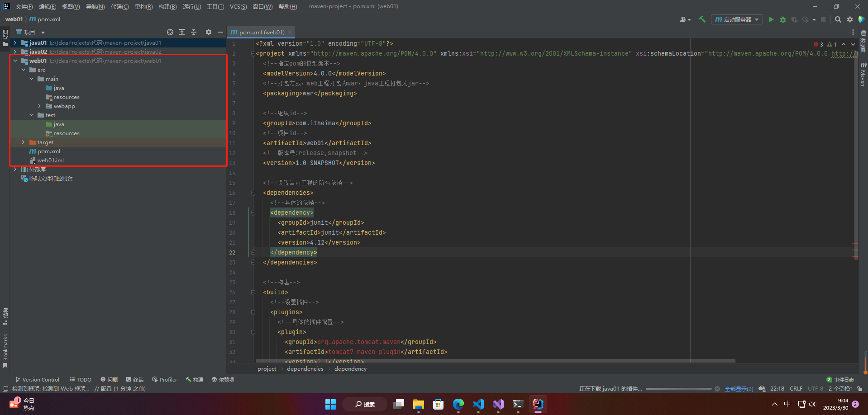Screen dimensions: 868x415
Task: Expand all nodes in the project tree
Action: pos(182,32)
